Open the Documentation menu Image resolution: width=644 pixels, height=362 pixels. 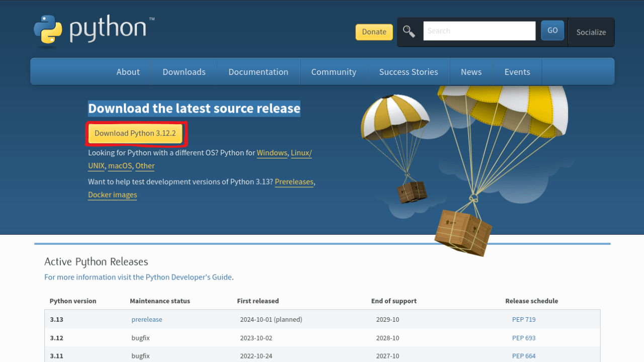coord(258,72)
